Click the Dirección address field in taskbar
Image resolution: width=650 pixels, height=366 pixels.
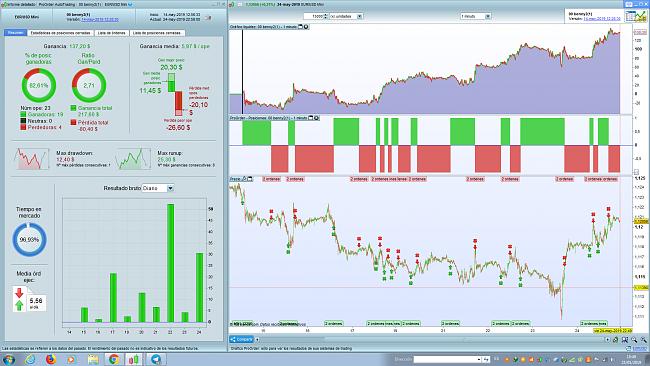[447, 359]
